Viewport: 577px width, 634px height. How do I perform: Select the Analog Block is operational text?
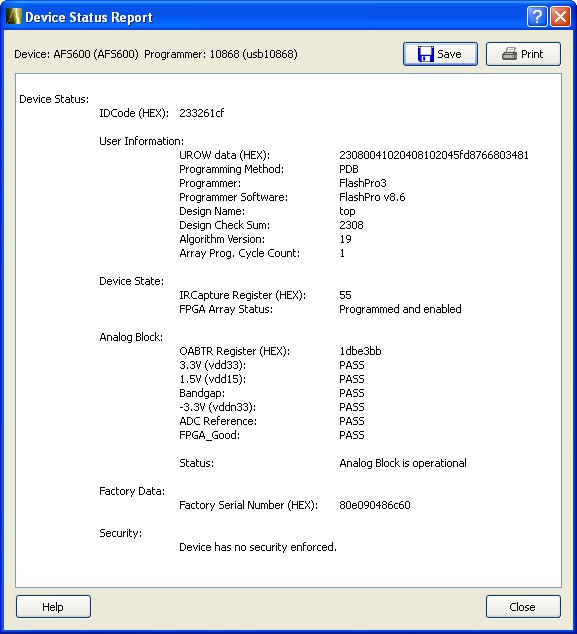[403, 463]
